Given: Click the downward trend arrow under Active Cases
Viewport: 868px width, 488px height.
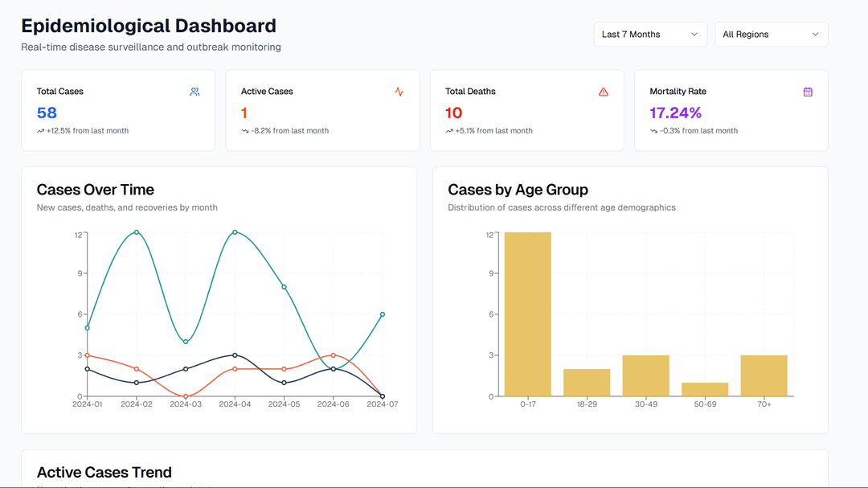Looking at the screenshot, I should pos(245,131).
